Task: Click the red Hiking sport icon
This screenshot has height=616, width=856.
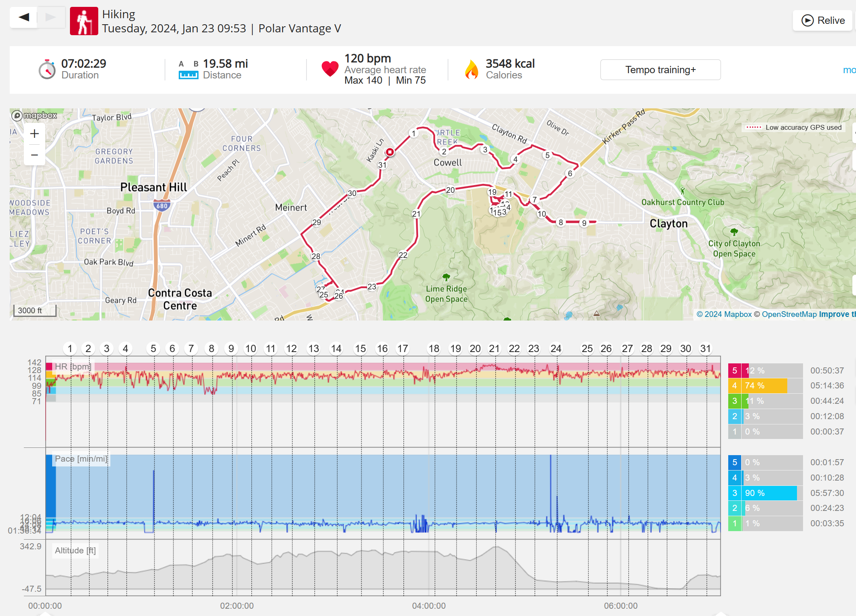Action: 84,21
